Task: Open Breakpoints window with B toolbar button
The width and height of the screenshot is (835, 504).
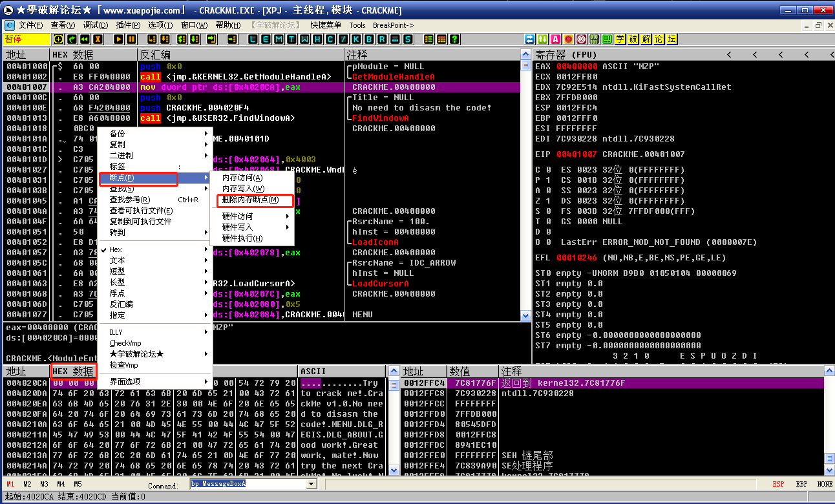Action: point(370,39)
